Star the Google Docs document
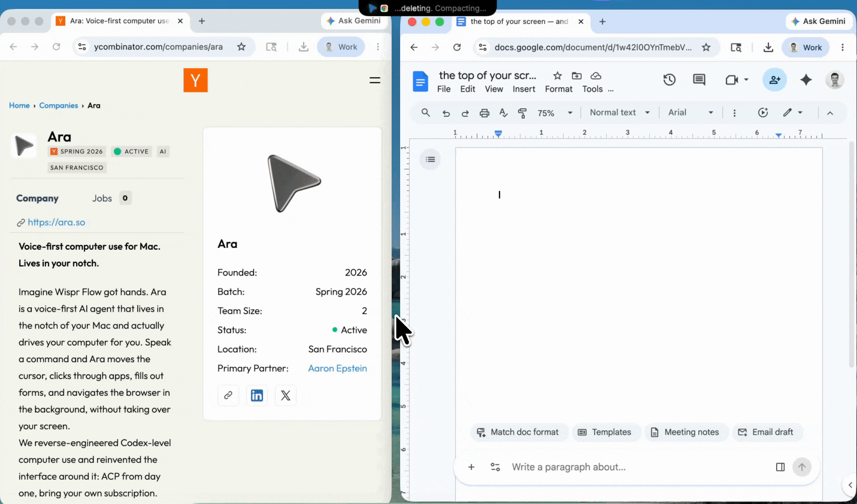Viewport: 857px width, 504px height. pyautogui.click(x=557, y=76)
